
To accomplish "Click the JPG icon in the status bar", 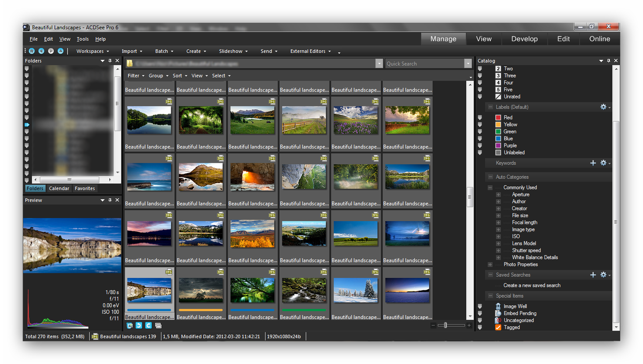I will pos(95,336).
